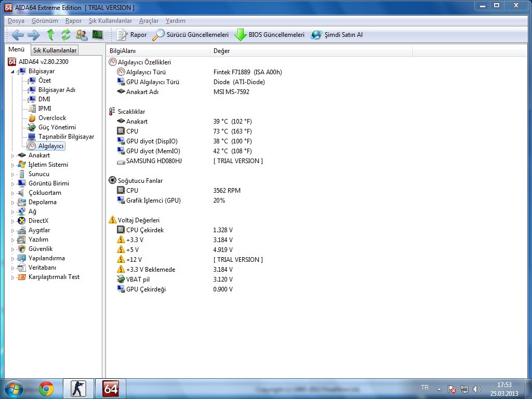Expand the Sunucu tree node
Image resolution: width=532 pixels, height=399 pixels.
(x=12, y=175)
